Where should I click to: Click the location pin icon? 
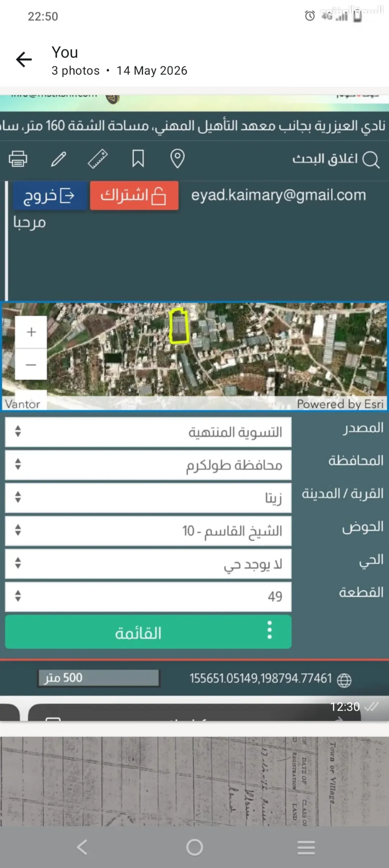pyautogui.click(x=177, y=159)
